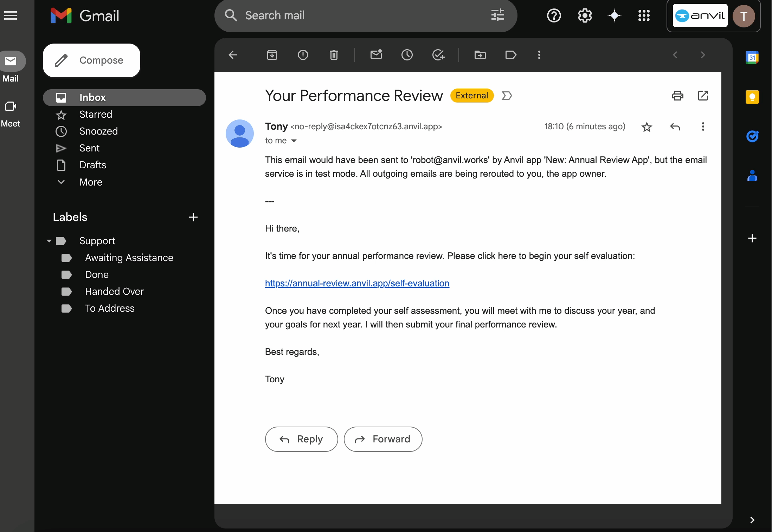Viewport: 772px width, 532px height.
Task: Snooze this email with the clock icon
Action: pyautogui.click(x=407, y=55)
